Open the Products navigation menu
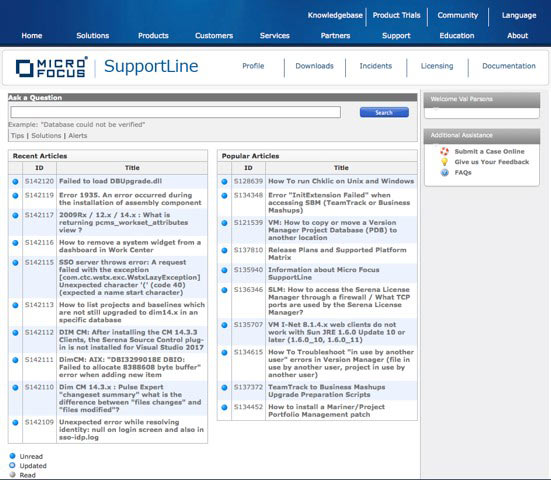The height and width of the screenshot is (480, 551). click(153, 35)
